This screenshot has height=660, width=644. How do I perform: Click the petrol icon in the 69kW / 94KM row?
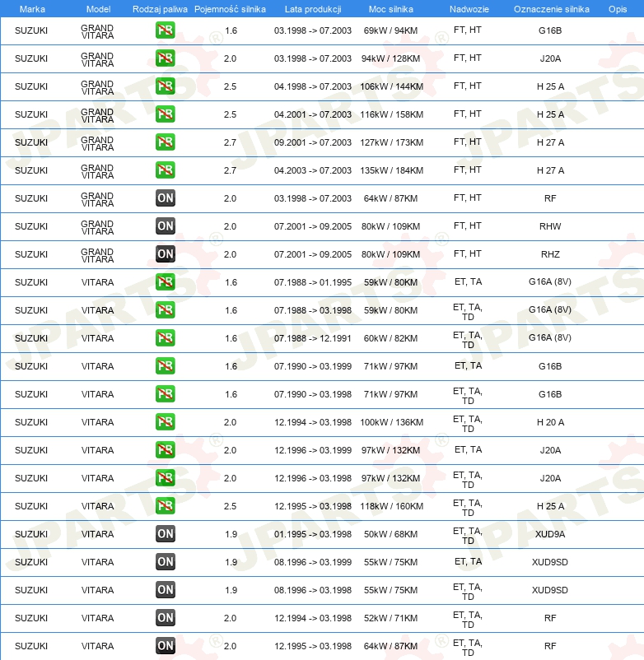pyautogui.click(x=165, y=30)
